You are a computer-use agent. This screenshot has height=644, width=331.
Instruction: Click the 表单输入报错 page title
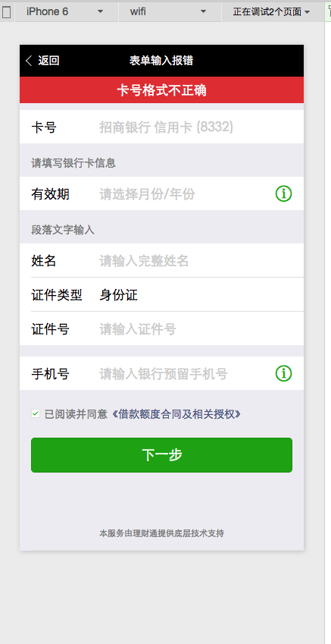click(161, 61)
